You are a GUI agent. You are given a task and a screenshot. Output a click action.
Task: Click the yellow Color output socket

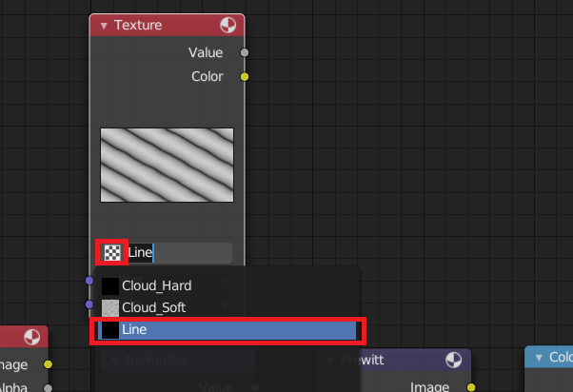tap(245, 77)
